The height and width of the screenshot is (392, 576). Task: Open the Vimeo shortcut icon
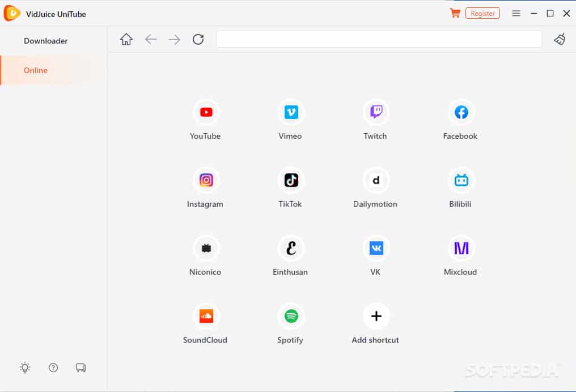pos(291,112)
